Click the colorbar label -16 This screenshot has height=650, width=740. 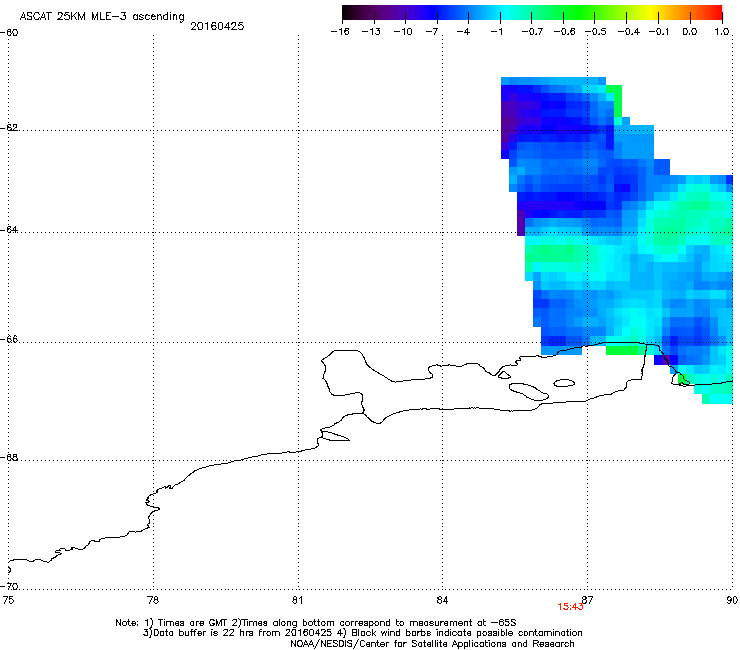click(x=340, y=32)
